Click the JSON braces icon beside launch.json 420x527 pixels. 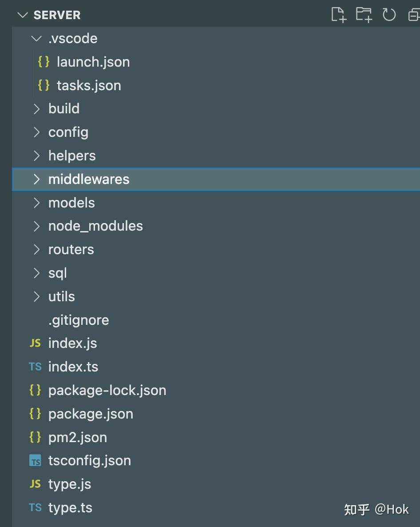(44, 62)
